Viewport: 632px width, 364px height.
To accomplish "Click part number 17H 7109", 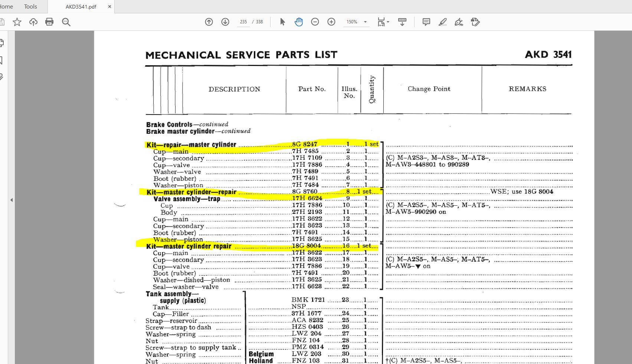I will click(x=307, y=158).
